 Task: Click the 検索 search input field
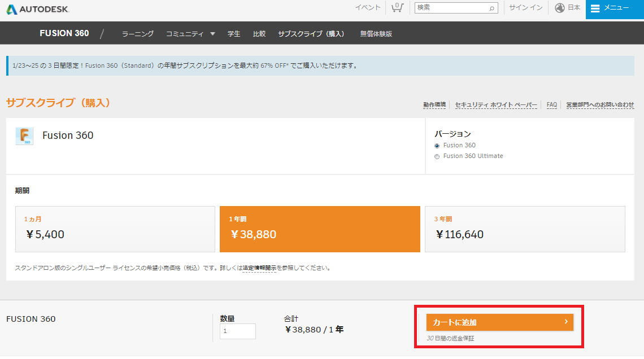(456, 8)
